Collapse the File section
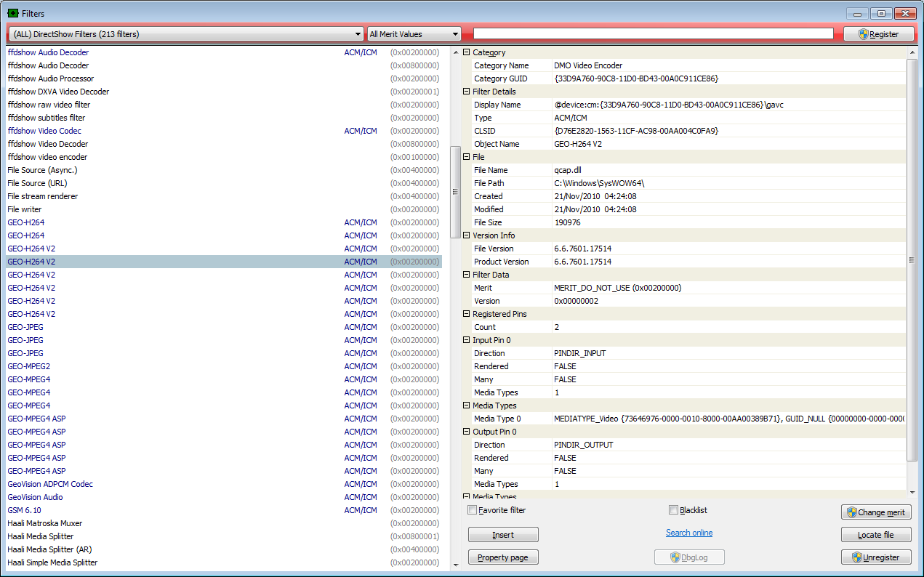 (x=466, y=157)
